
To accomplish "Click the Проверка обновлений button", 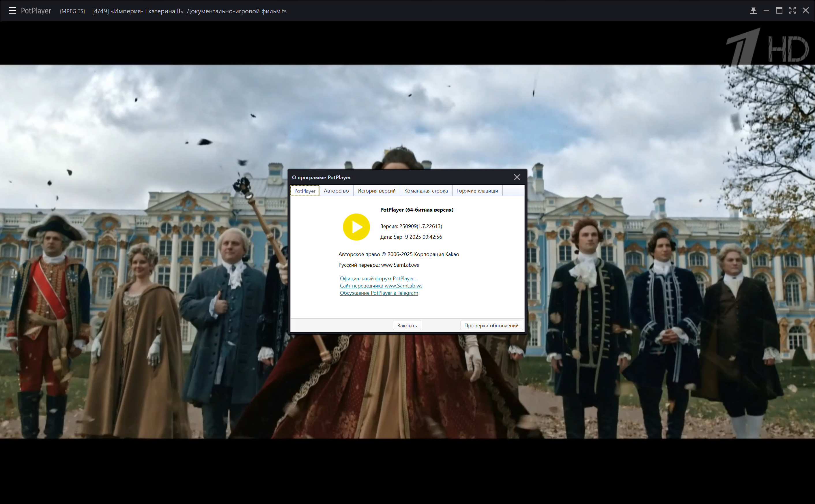I will 491,325.
